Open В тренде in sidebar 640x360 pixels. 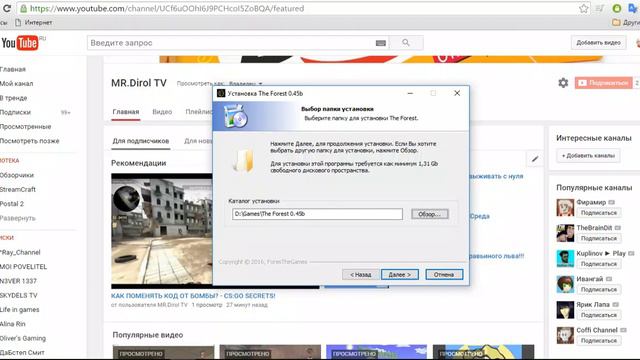tap(13, 98)
